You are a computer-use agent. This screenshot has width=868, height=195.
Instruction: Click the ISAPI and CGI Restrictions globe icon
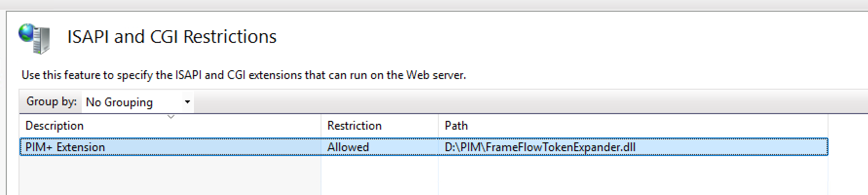[34, 38]
